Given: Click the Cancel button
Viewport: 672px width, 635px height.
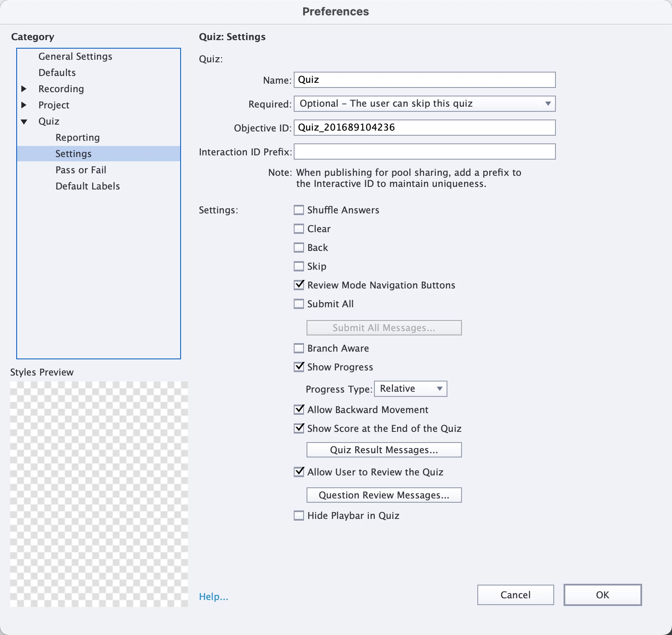Looking at the screenshot, I should (x=516, y=595).
